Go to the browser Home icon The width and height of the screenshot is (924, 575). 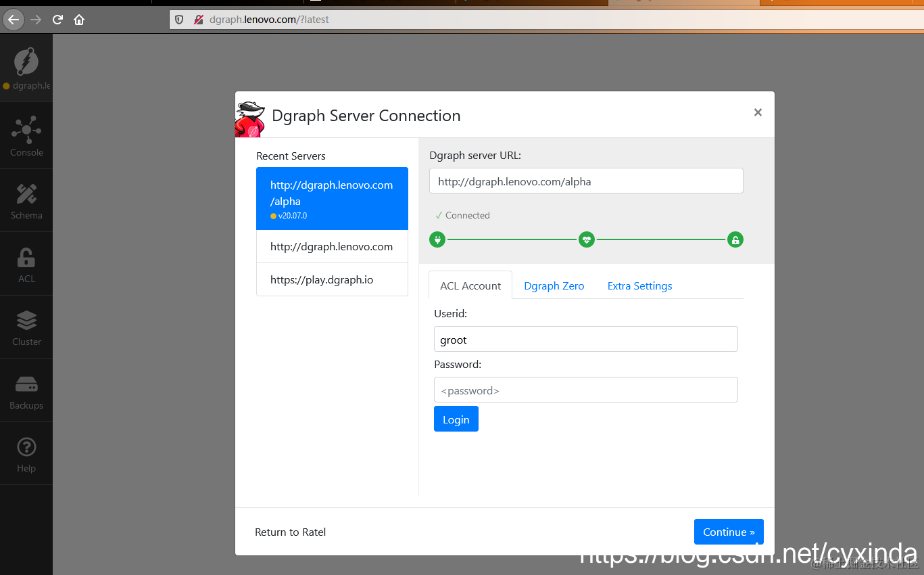(79, 20)
